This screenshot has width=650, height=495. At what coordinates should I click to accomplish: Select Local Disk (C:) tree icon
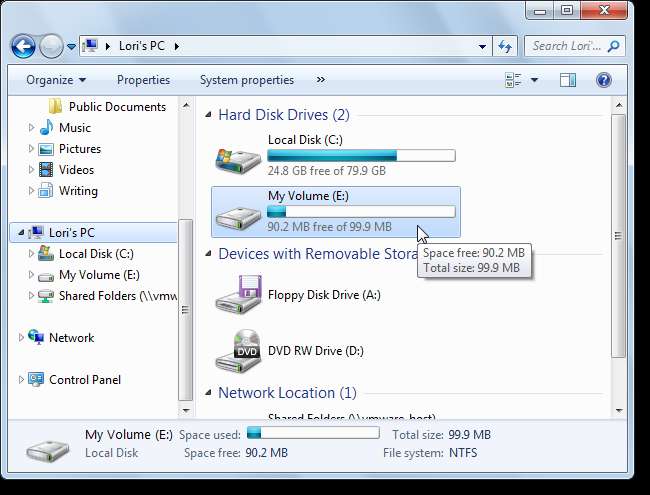[x=46, y=253]
